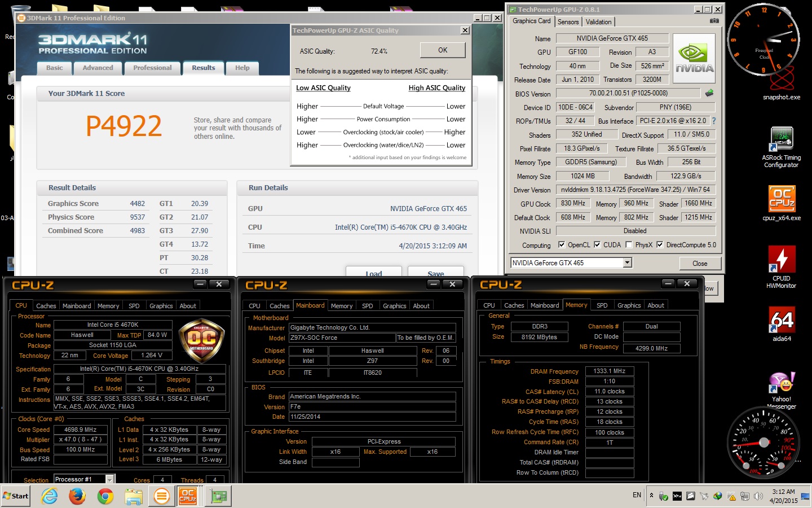Click the EN language indicator on taskbar
Image resolution: width=812 pixels, height=508 pixels.
point(637,495)
